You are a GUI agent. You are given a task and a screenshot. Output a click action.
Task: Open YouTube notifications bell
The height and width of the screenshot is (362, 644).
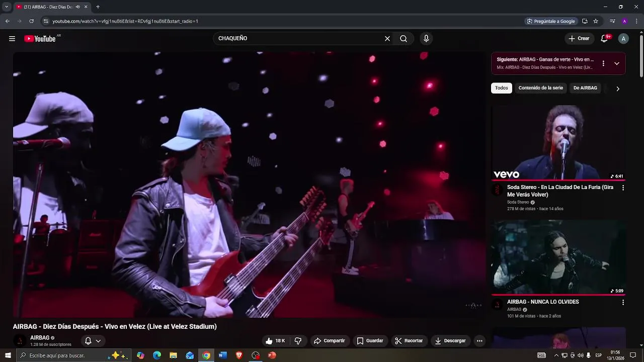pos(605,39)
